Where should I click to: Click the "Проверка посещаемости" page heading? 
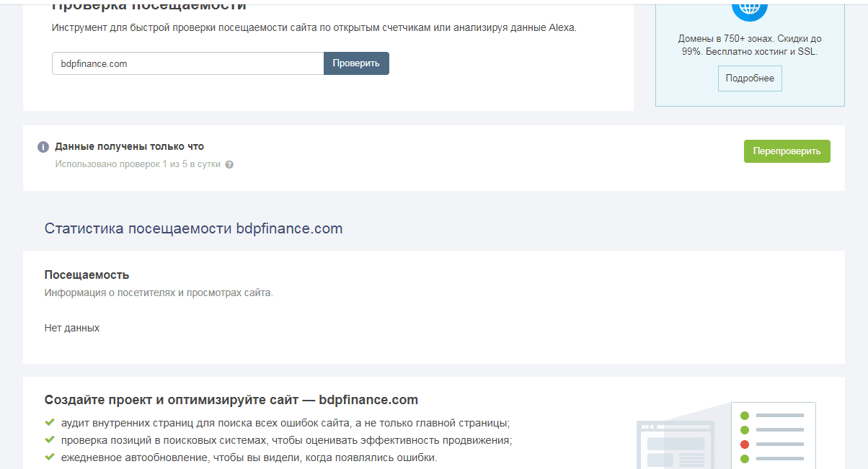149,6
